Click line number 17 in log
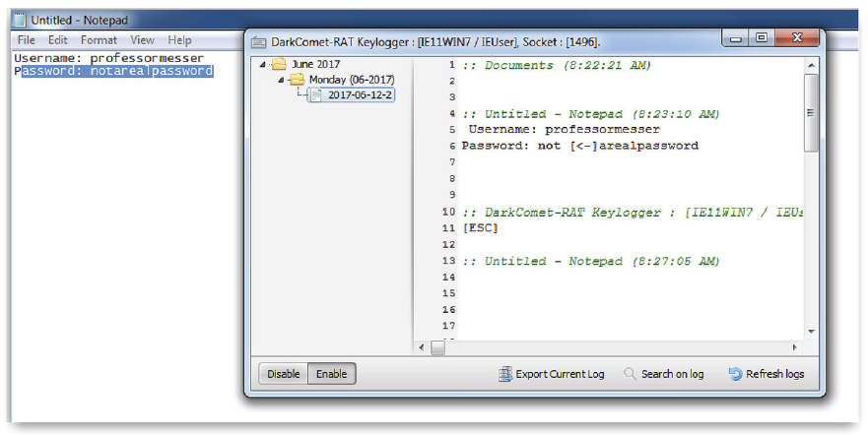868x435 pixels. coord(448,326)
